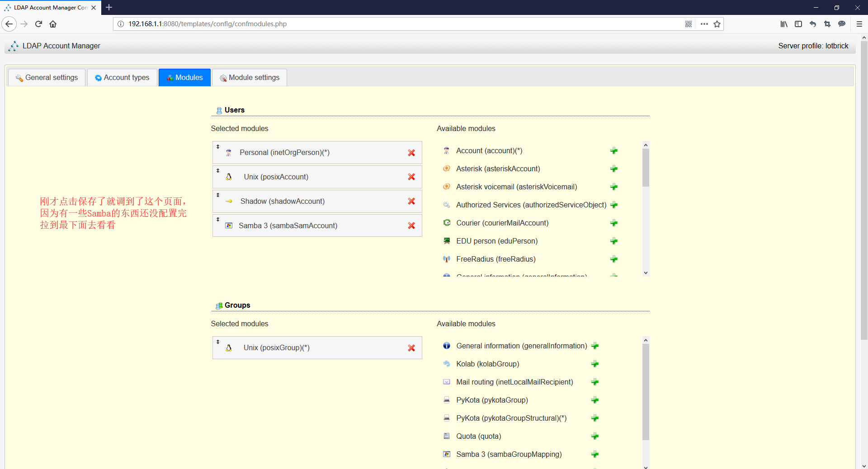868x469 pixels.
Task: Toggle the browser sidebar
Action: [x=798, y=24]
